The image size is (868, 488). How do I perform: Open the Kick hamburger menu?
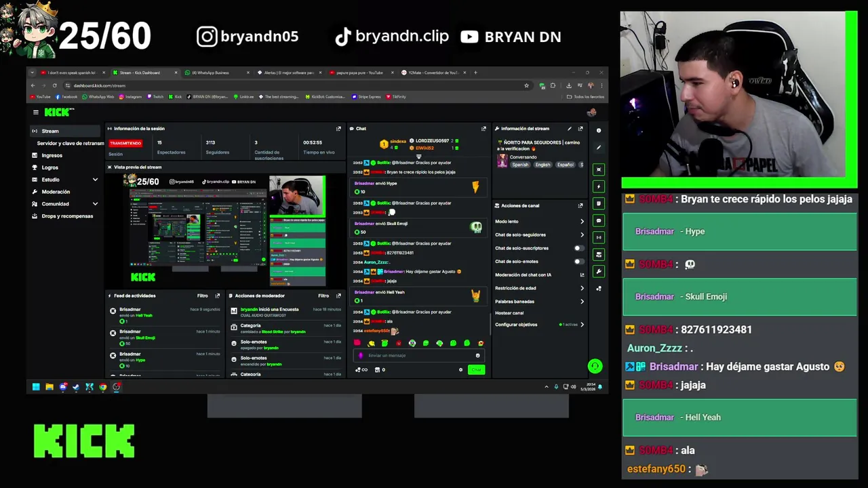[x=35, y=113]
